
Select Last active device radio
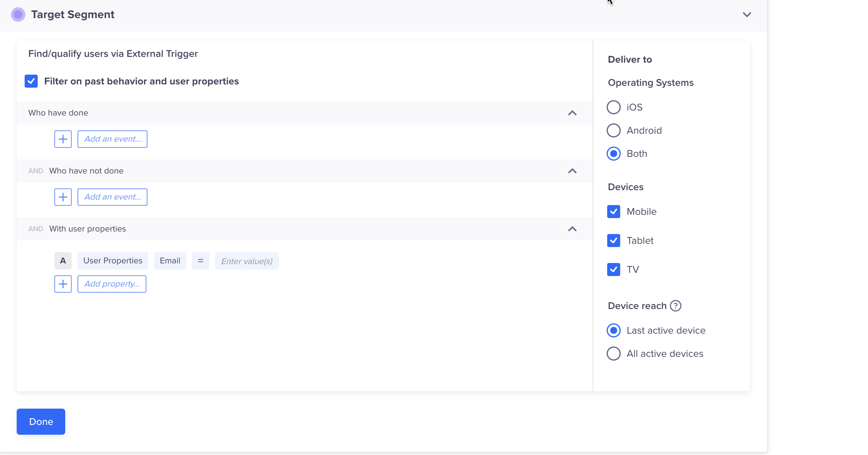click(614, 330)
